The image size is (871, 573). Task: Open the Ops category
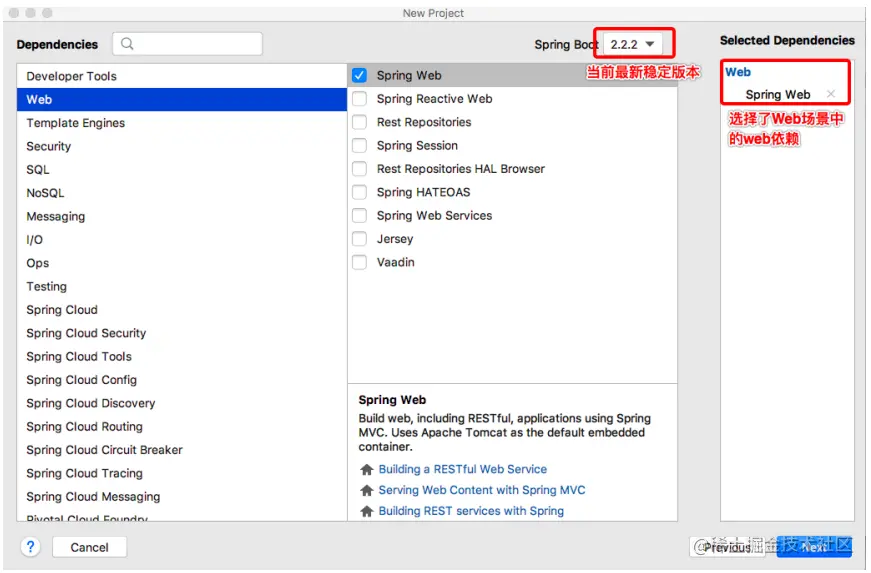click(x=182, y=263)
